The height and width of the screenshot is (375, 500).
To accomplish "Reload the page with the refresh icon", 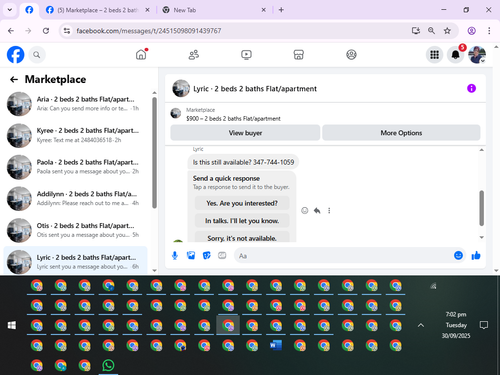I will 46,31.
